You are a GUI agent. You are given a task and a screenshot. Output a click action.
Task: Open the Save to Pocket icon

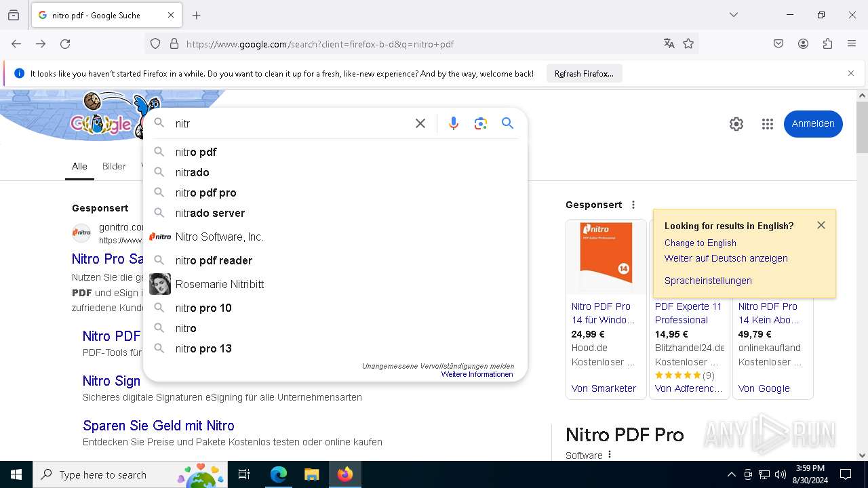[x=778, y=44]
